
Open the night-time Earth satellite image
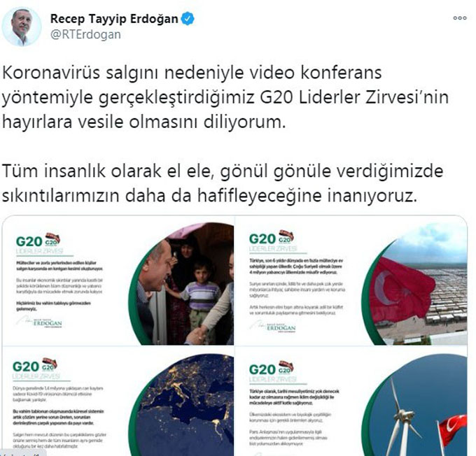[118, 401]
